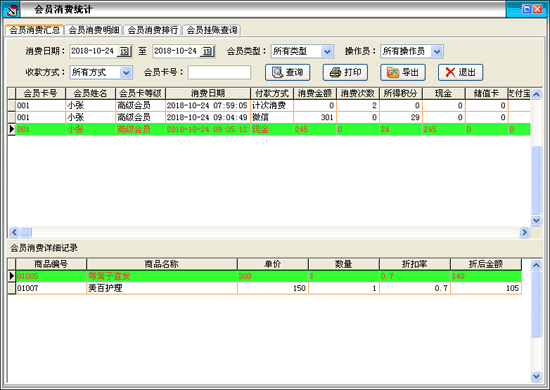The image size is (550, 390).
Task: Focus the 会员卡号 input field
Action: (219, 73)
